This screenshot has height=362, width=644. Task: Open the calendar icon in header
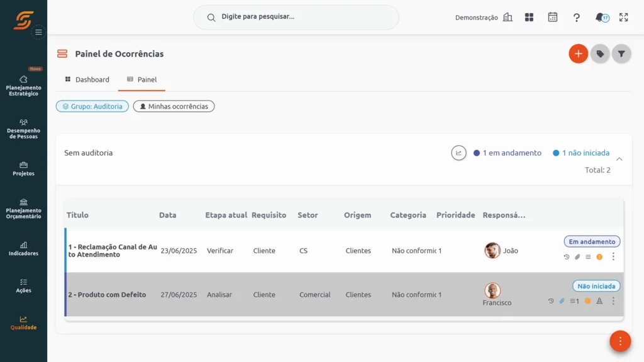tap(552, 17)
